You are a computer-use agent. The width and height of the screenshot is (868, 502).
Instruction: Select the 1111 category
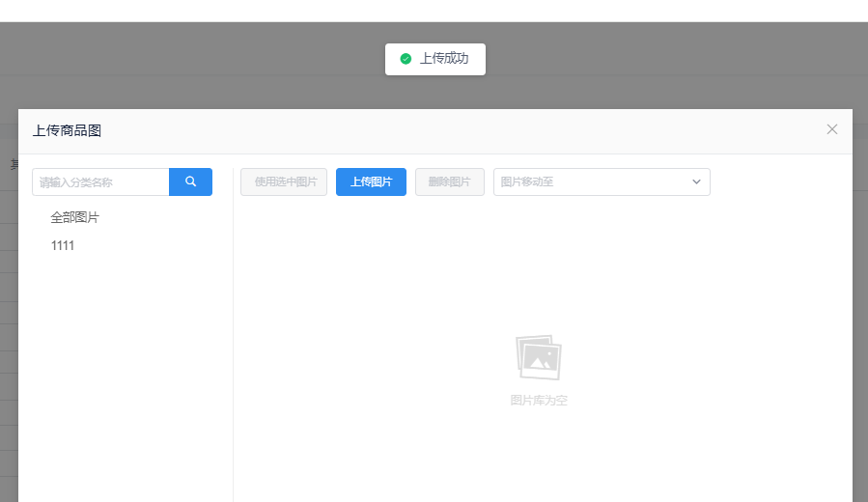point(63,245)
